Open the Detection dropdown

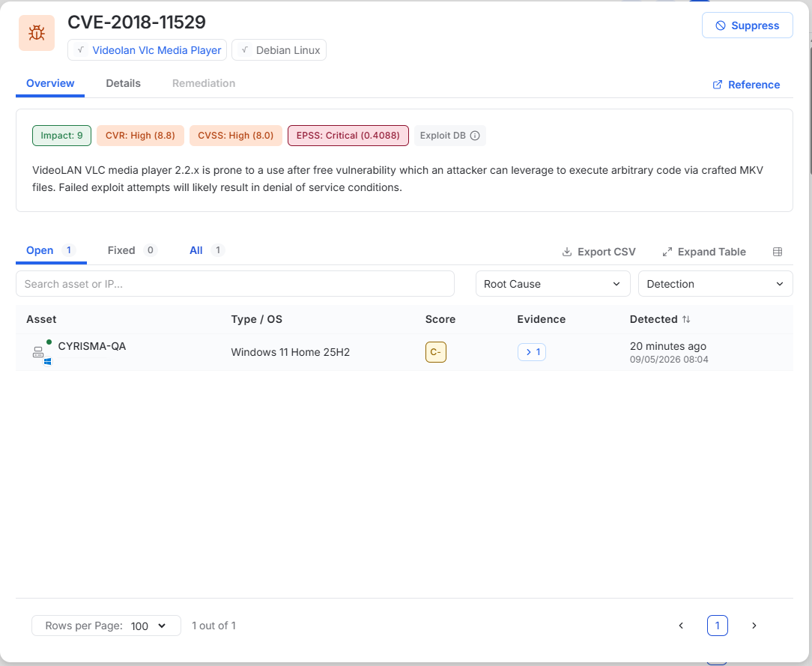pos(715,284)
